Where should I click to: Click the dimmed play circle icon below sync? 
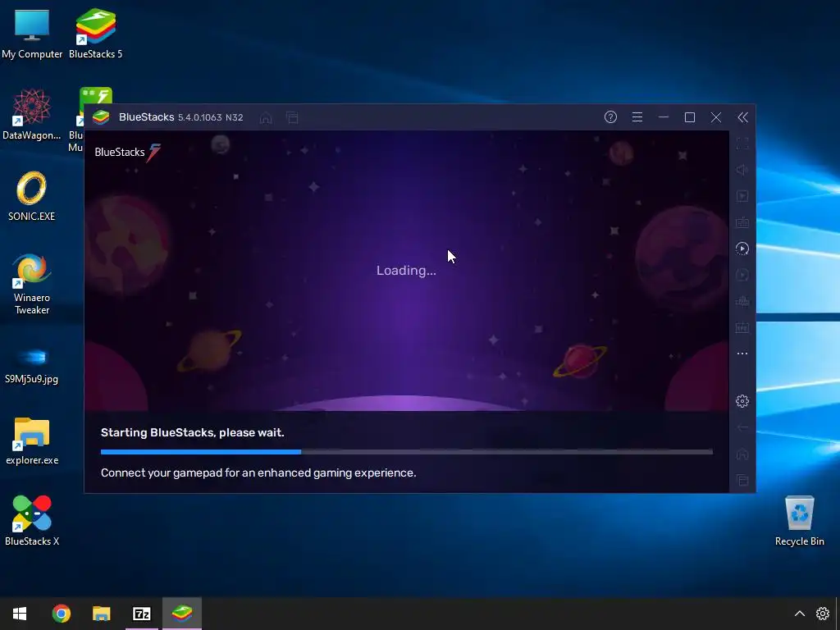click(742, 275)
